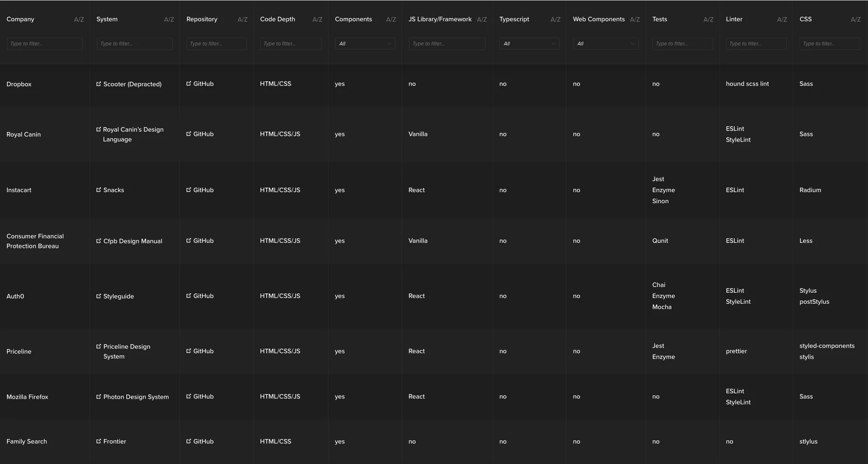This screenshot has height=464, width=868.
Task: Open the Cfpb Design Manual link
Action: (133, 241)
